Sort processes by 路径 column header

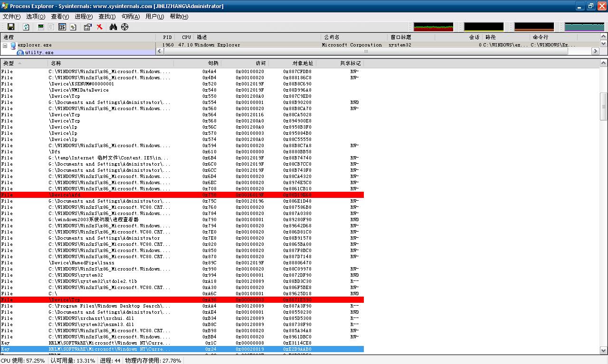[506, 37]
